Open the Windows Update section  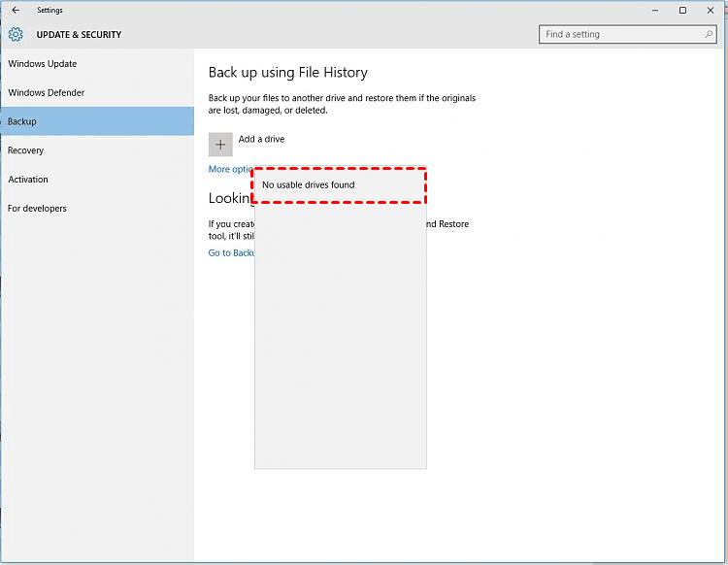click(43, 64)
